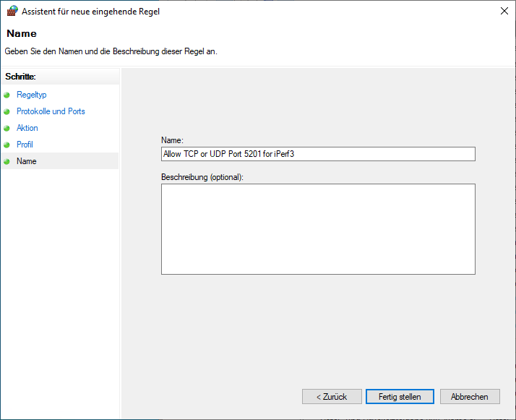Close the rule wizard window
516x420 pixels.
[503, 11]
